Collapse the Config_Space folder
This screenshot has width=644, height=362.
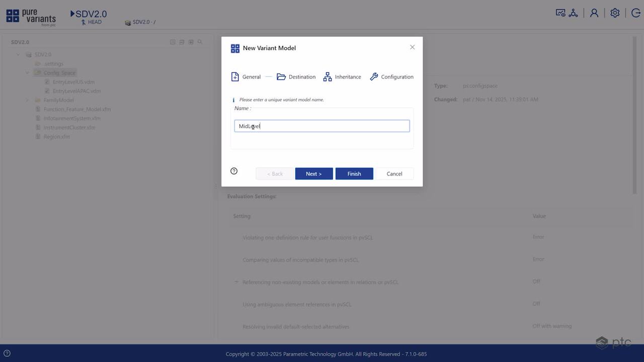click(27, 73)
